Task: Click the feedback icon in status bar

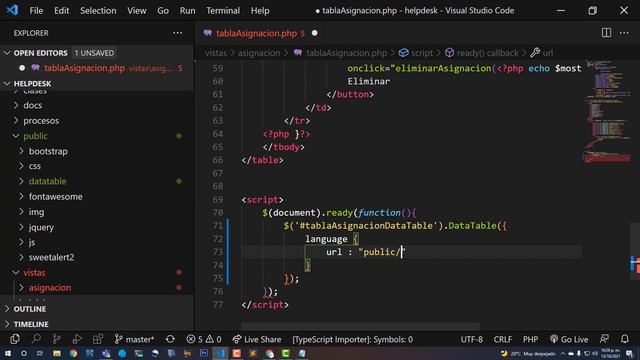Action: point(604,339)
